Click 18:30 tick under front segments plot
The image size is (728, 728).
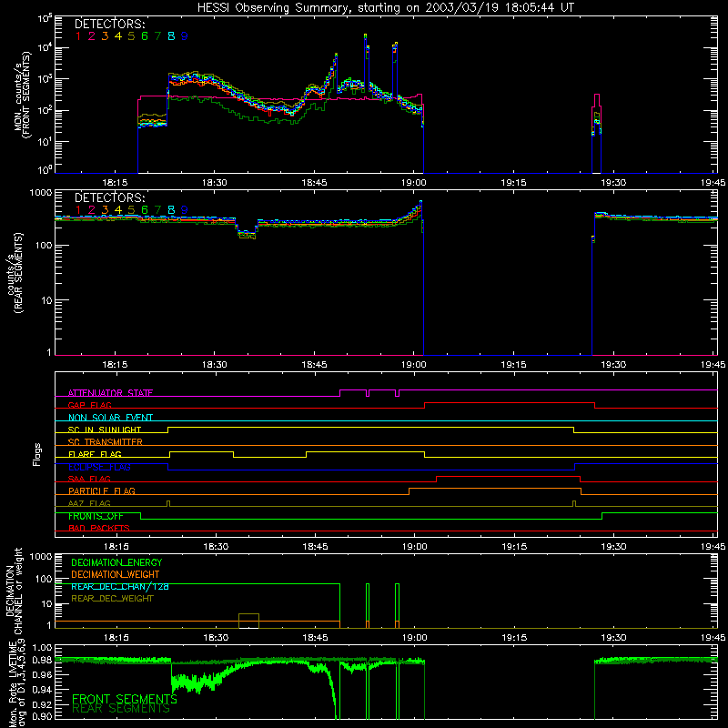[215, 183]
